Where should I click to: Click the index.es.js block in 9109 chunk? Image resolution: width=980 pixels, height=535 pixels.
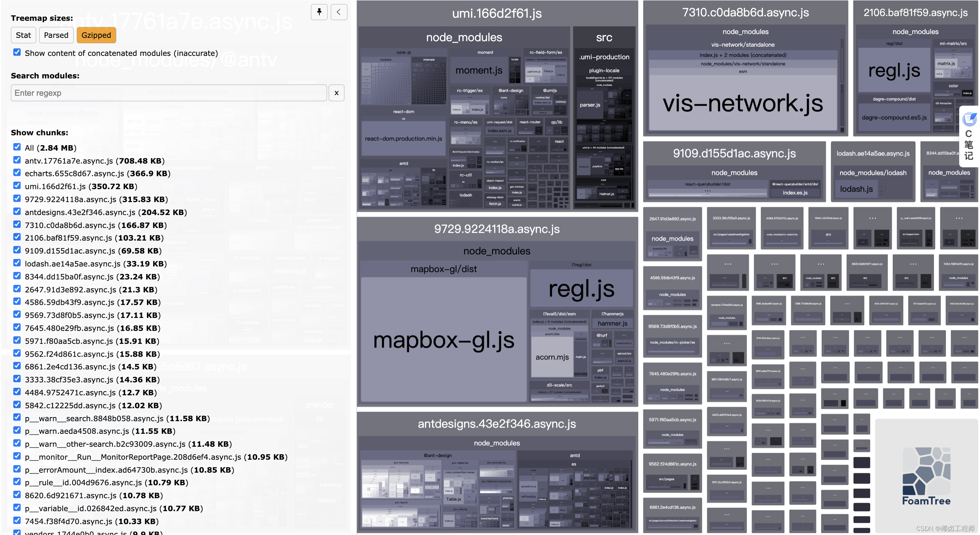[x=795, y=193]
